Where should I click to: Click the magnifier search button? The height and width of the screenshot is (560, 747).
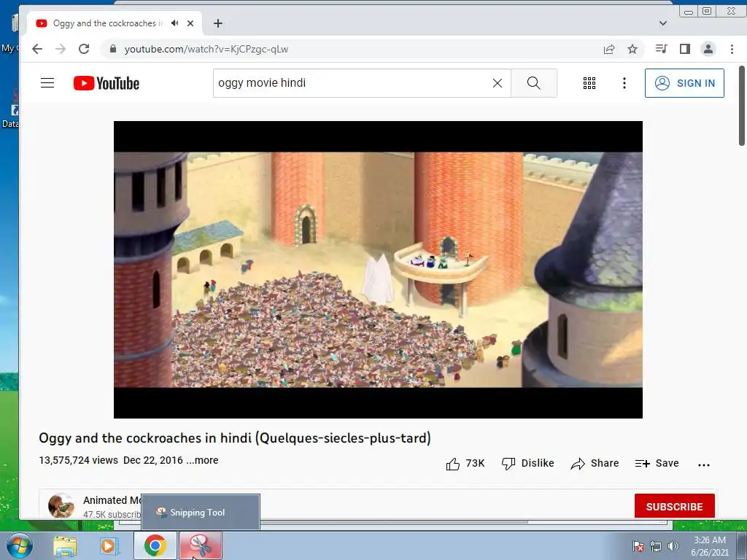[533, 83]
